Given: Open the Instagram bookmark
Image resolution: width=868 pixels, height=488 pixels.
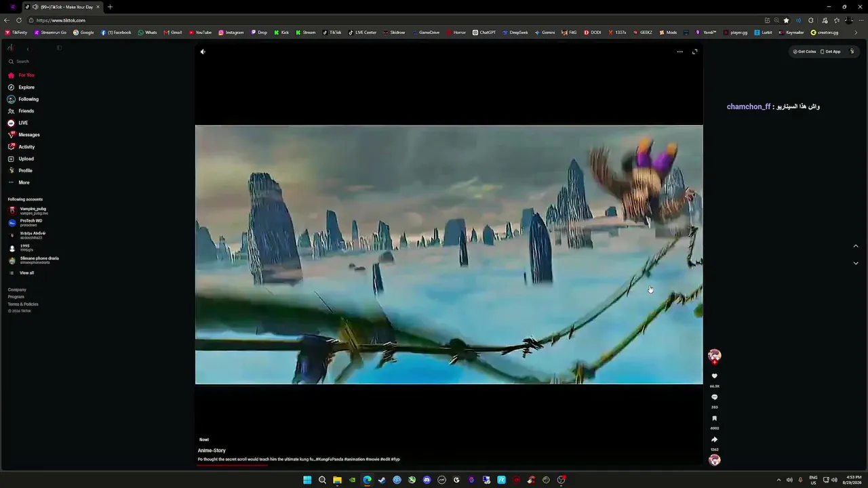Looking at the screenshot, I should tap(231, 33).
